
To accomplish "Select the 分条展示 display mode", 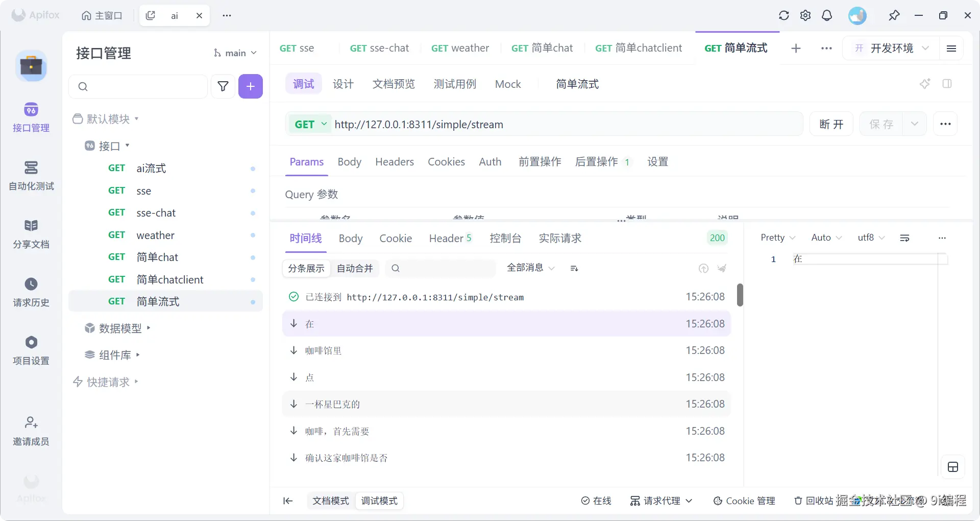I will point(306,268).
